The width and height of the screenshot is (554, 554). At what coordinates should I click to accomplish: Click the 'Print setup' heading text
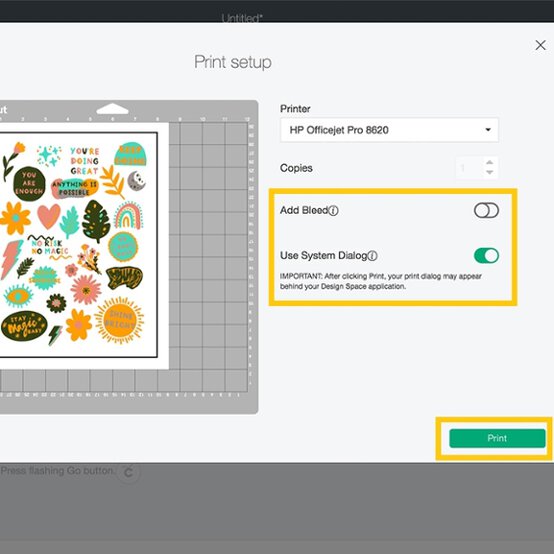[x=233, y=62]
